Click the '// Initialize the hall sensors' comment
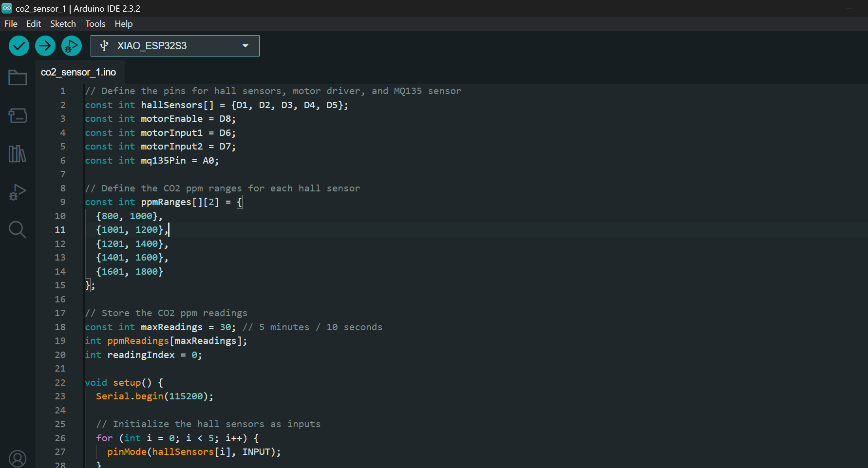The width and height of the screenshot is (868, 468). [x=208, y=424]
